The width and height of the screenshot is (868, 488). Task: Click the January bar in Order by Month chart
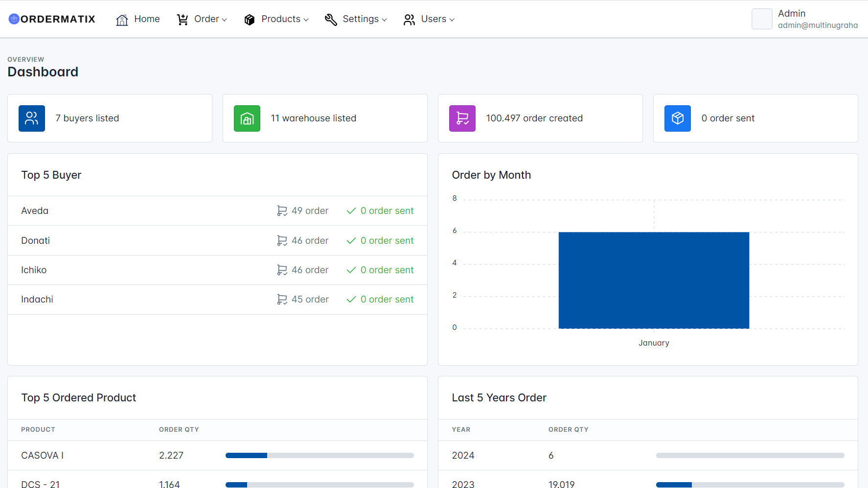tap(654, 280)
